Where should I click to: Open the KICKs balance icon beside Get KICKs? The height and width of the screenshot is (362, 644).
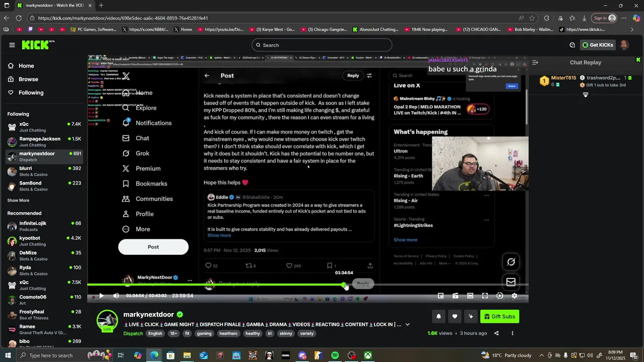(x=572, y=45)
